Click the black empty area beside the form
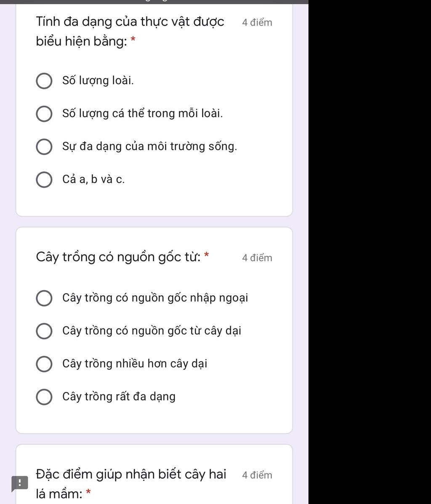 pos(370,253)
